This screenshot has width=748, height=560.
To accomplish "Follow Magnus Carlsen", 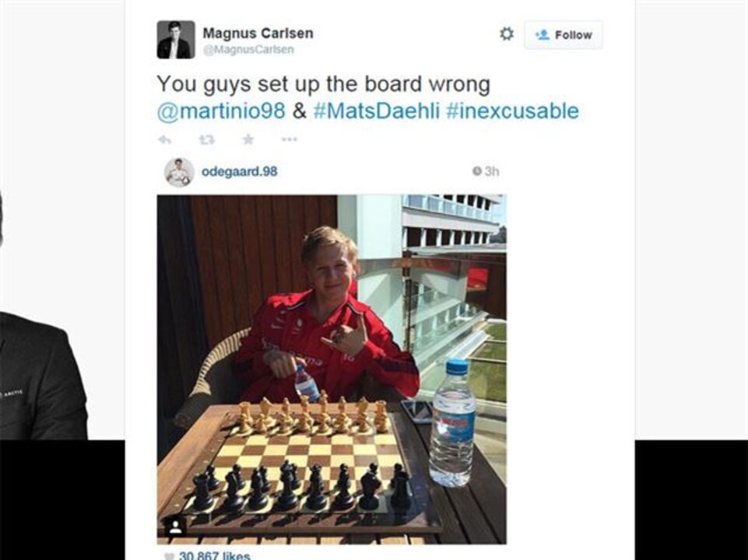I will pos(564,35).
